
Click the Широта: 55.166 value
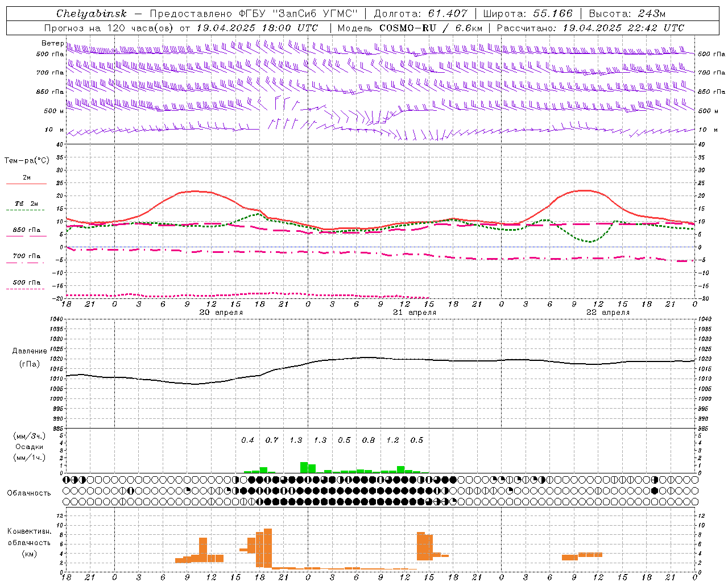(527, 14)
